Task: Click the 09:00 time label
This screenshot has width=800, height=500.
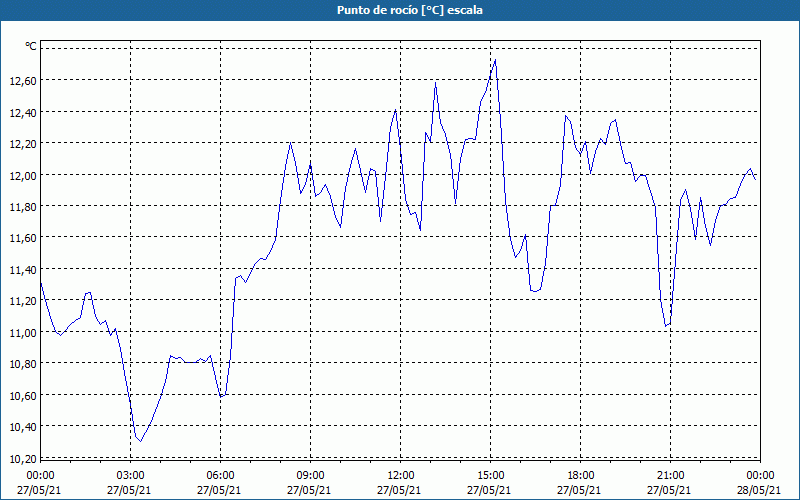Action: (x=310, y=476)
